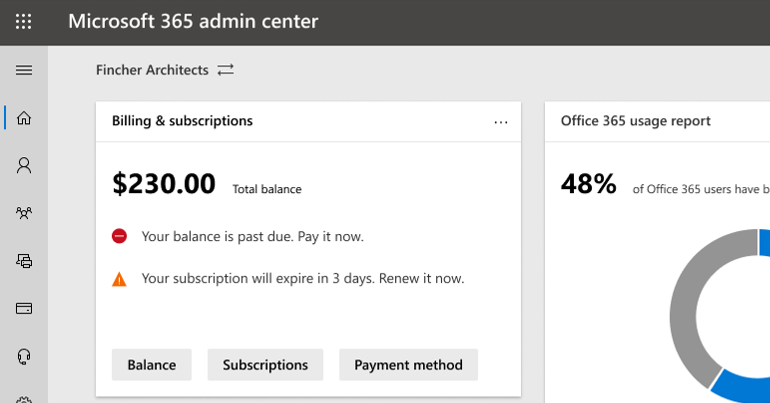
Task: Open the Groups sidebar icon
Action: 24,213
